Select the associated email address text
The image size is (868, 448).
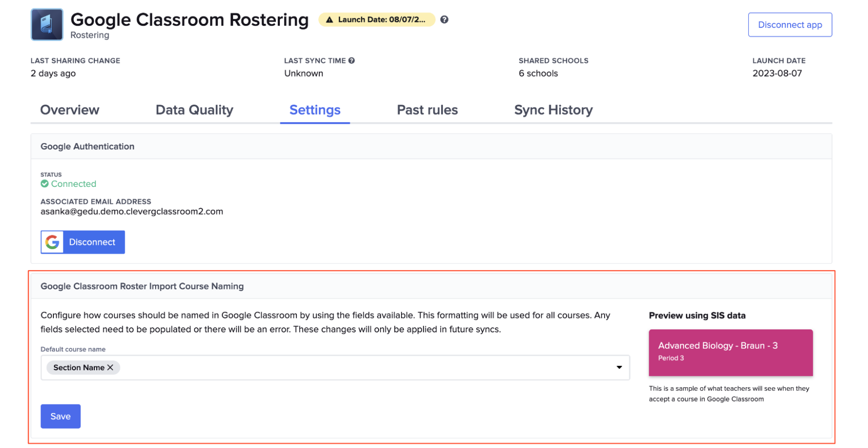click(x=132, y=211)
